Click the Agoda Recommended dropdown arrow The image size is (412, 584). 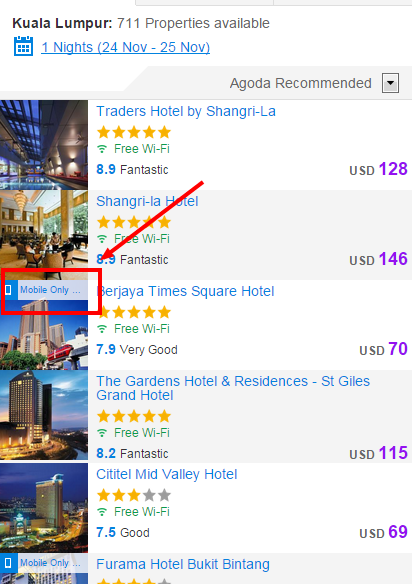(x=390, y=83)
